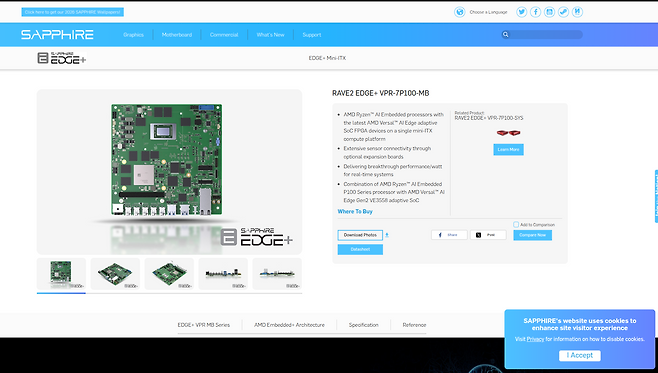This screenshot has height=373, width=658.
Task: Click the search magnifier icon
Action: (x=506, y=35)
